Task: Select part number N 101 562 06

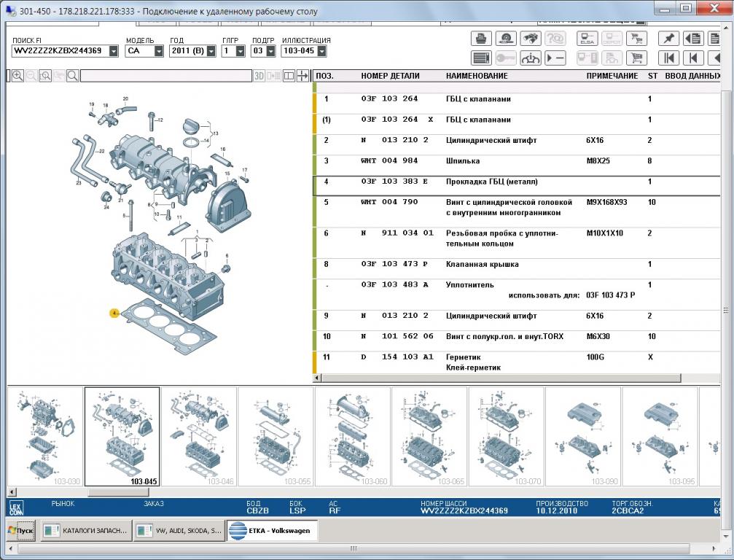Action: [397, 336]
